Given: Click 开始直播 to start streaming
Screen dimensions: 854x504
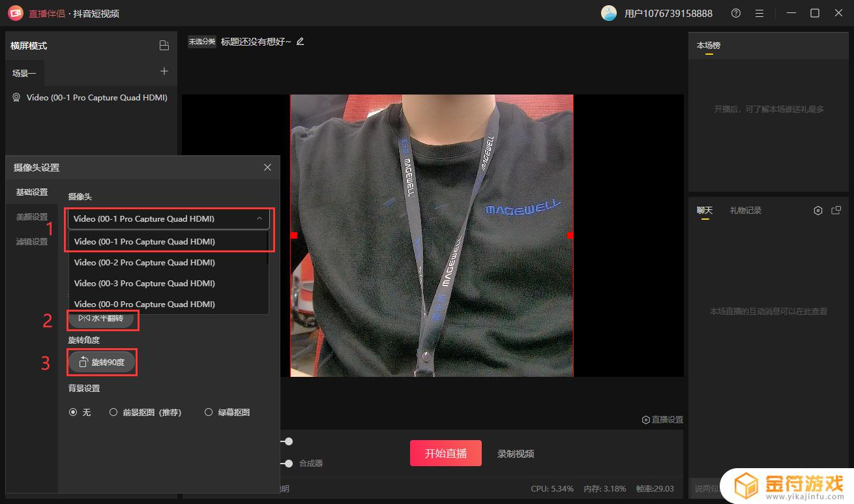Looking at the screenshot, I should tap(446, 453).
